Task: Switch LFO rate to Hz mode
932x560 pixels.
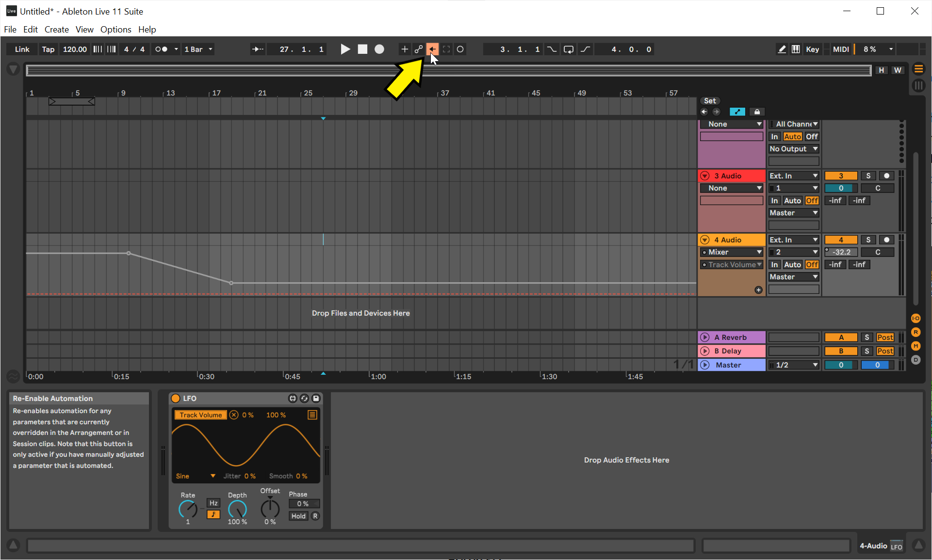Action: click(x=213, y=503)
